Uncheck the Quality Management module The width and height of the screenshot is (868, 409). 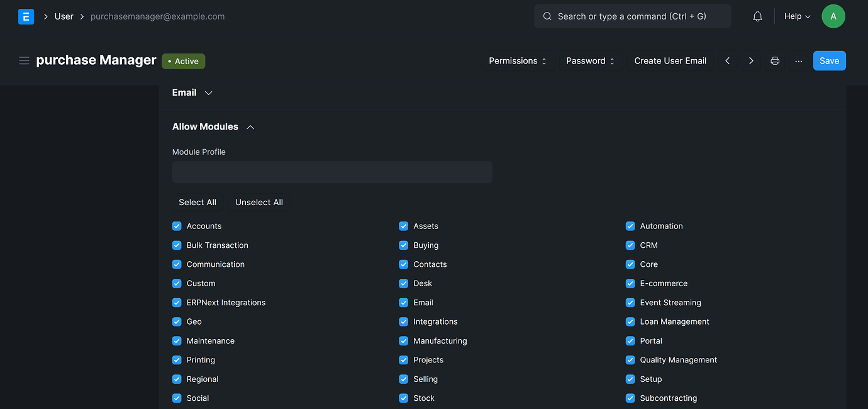pos(630,360)
